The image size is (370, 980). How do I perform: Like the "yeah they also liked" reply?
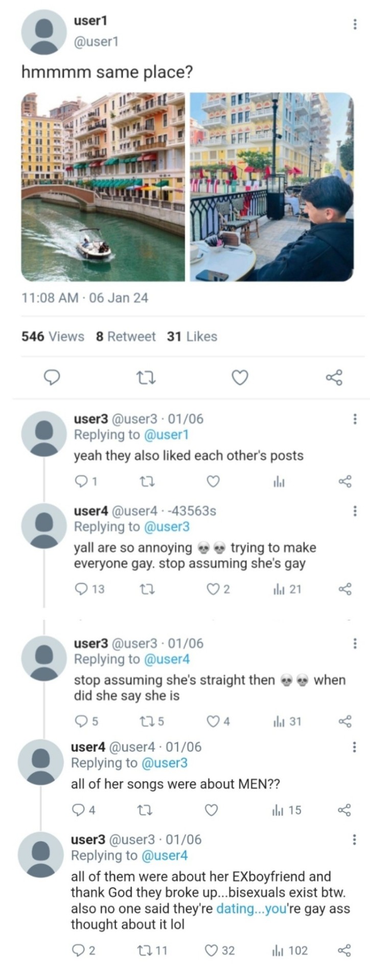214,481
